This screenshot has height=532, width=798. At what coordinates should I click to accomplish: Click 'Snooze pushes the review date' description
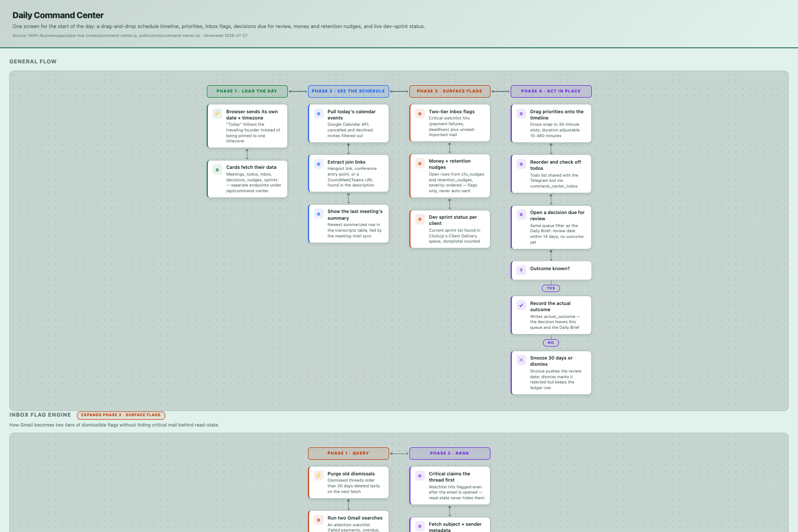click(x=556, y=379)
